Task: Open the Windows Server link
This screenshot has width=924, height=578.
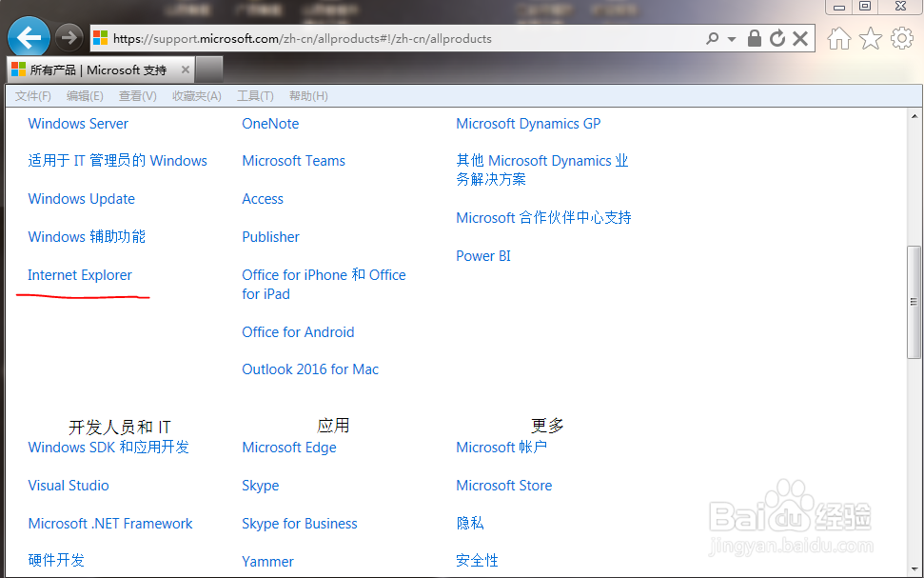Action: point(78,123)
